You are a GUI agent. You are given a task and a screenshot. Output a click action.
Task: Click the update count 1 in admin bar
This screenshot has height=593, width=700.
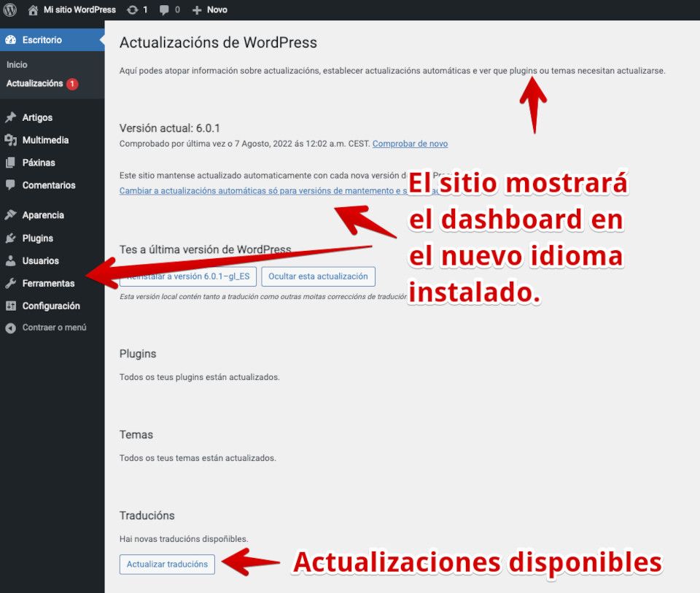145,9
